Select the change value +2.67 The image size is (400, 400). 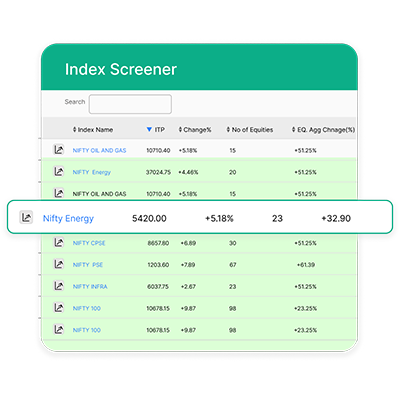[188, 287]
